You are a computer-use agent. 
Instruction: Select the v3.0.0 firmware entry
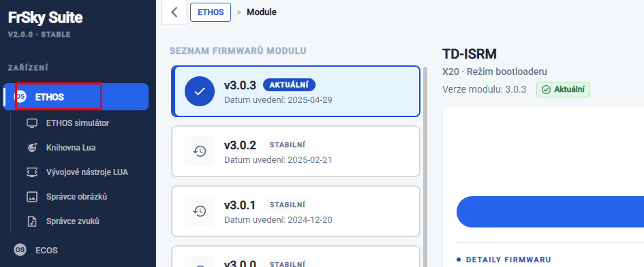(x=296, y=256)
